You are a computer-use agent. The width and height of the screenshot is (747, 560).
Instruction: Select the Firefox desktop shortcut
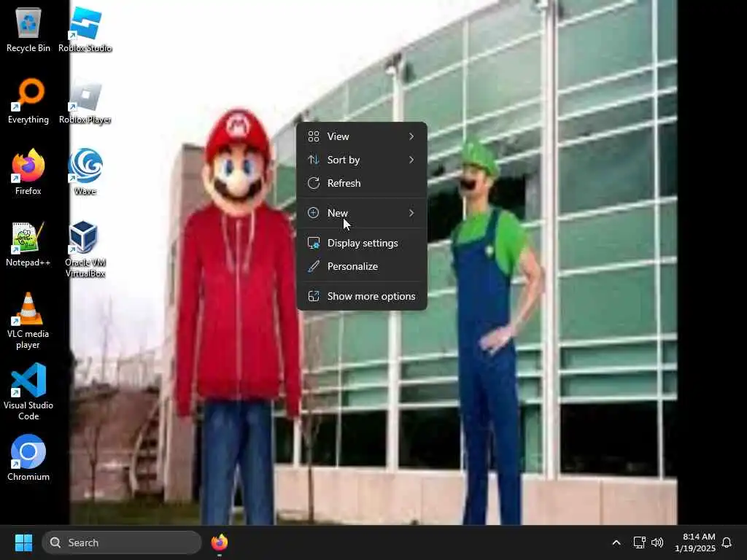pyautogui.click(x=28, y=172)
